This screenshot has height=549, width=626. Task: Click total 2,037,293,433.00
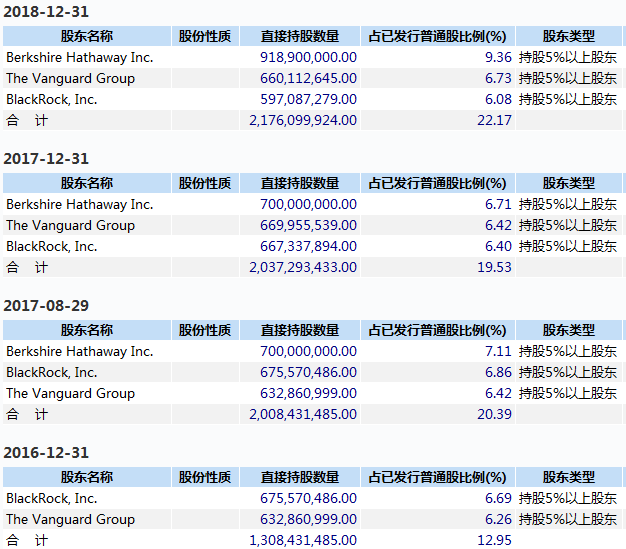pyautogui.click(x=303, y=267)
